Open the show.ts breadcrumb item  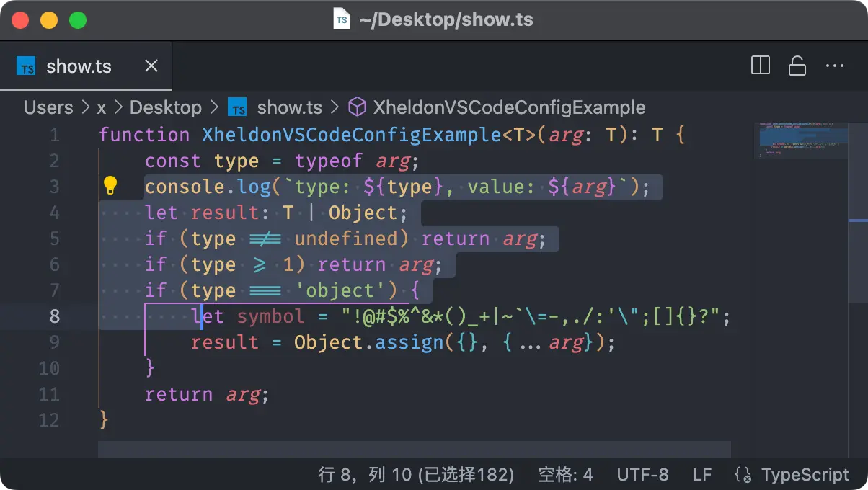(x=290, y=107)
